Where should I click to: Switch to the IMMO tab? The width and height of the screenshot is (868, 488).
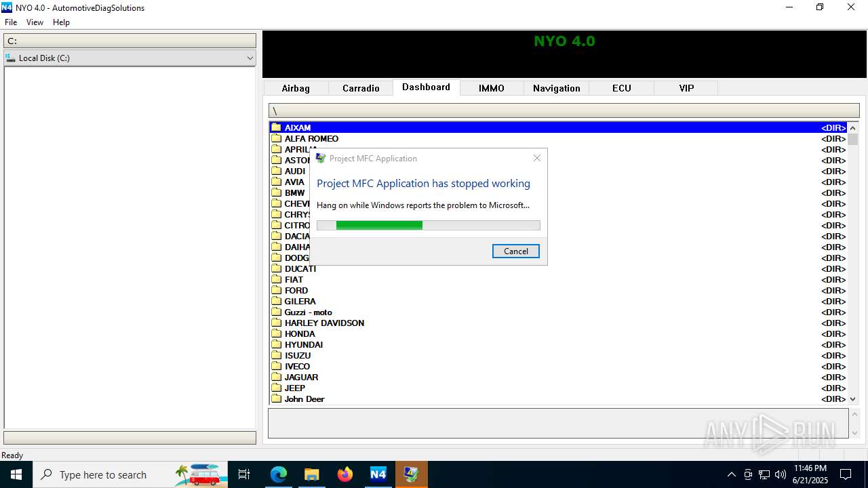pyautogui.click(x=492, y=88)
